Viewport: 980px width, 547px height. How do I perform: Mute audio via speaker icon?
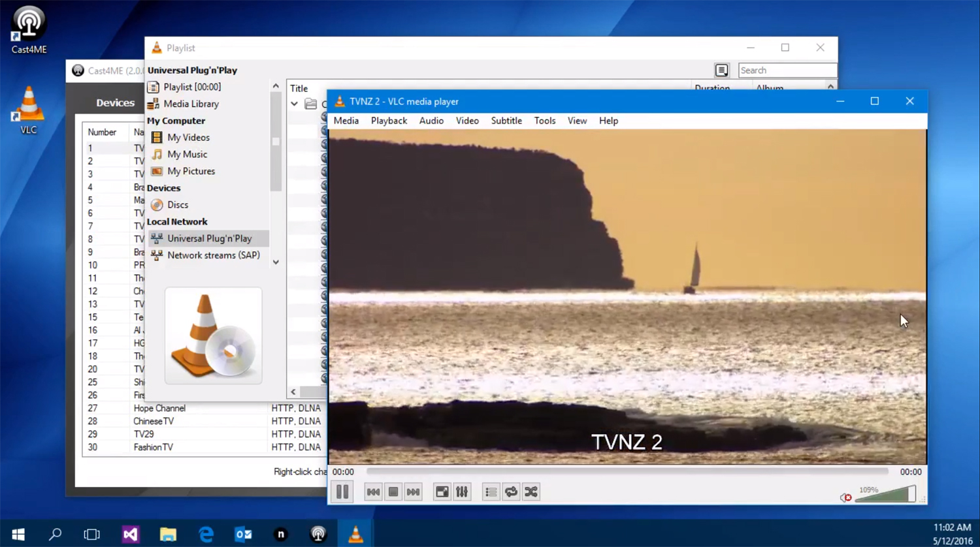(845, 497)
